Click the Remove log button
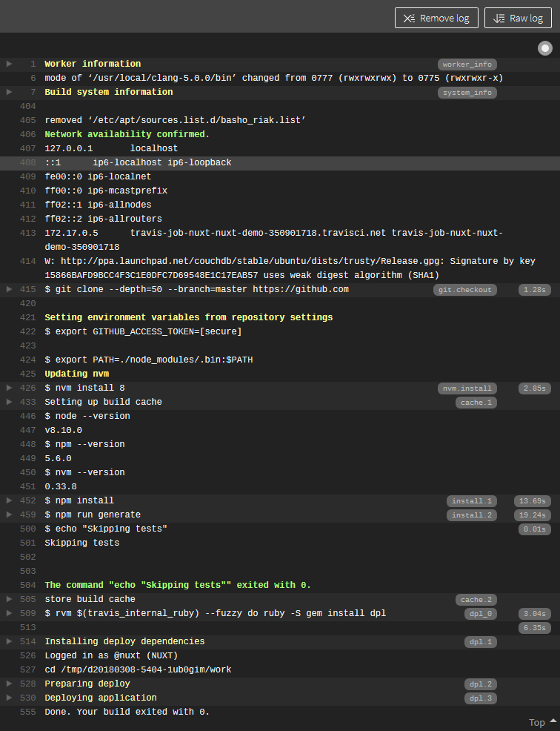This screenshot has width=560, height=731. [x=436, y=18]
